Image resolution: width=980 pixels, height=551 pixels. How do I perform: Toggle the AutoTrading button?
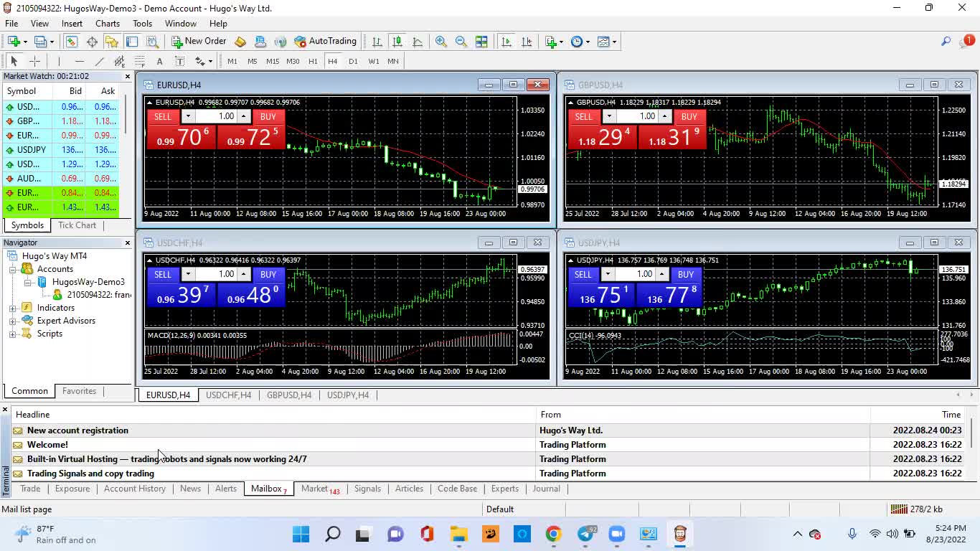pos(325,42)
